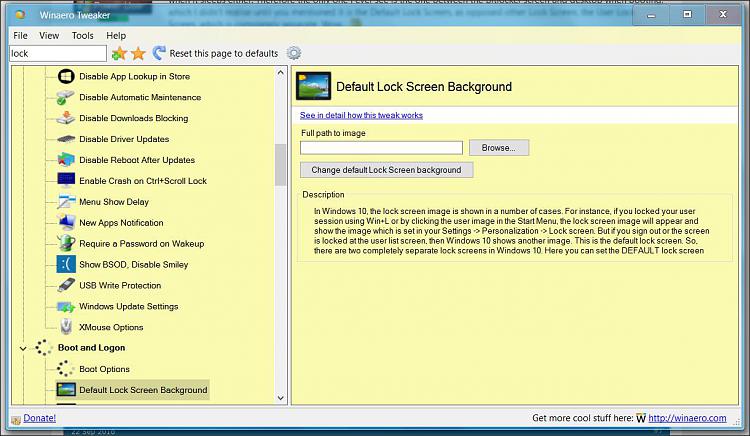Click the XMouse Options mouse icon

66,327
